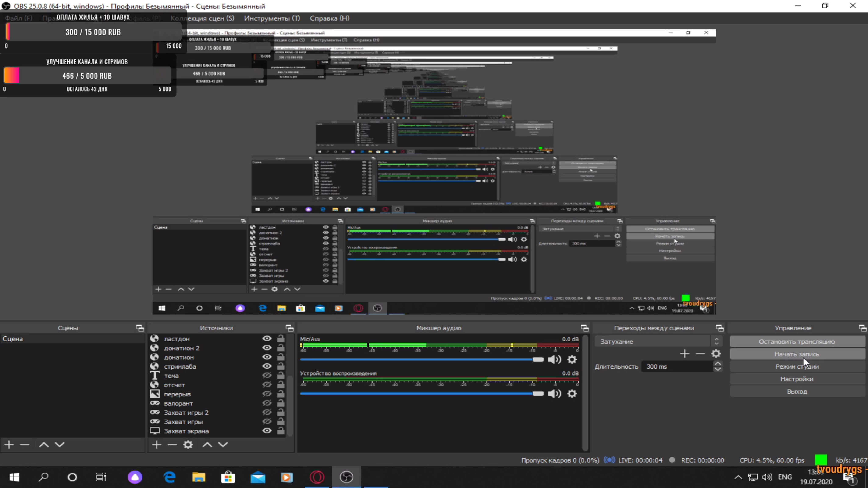The height and width of the screenshot is (488, 868).
Task: Move source down in the list
Action: point(223,445)
